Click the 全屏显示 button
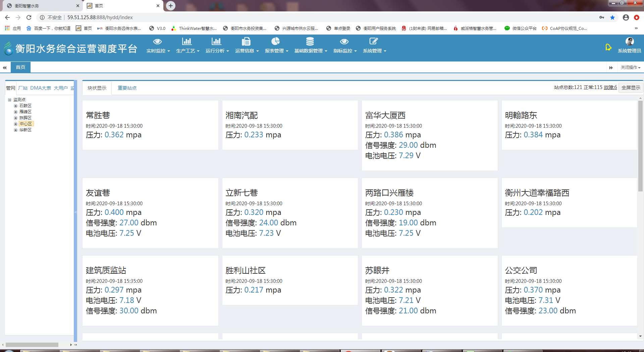 (631, 88)
